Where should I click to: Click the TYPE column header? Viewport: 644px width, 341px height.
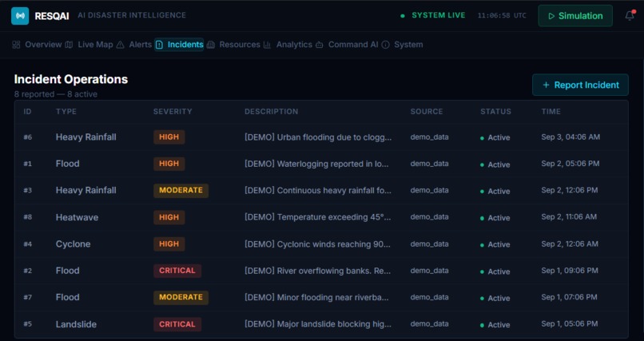point(66,112)
